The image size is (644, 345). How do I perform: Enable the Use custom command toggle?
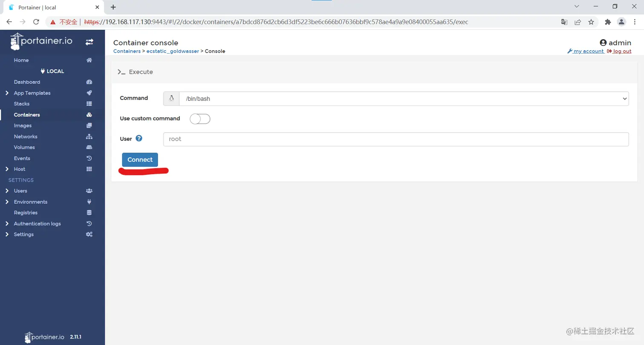coord(200,119)
